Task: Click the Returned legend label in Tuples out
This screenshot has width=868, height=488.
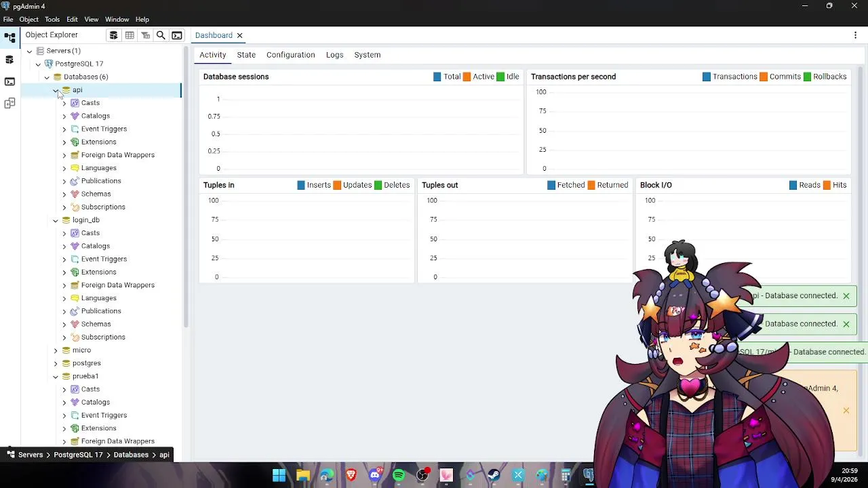Action: click(612, 185)
